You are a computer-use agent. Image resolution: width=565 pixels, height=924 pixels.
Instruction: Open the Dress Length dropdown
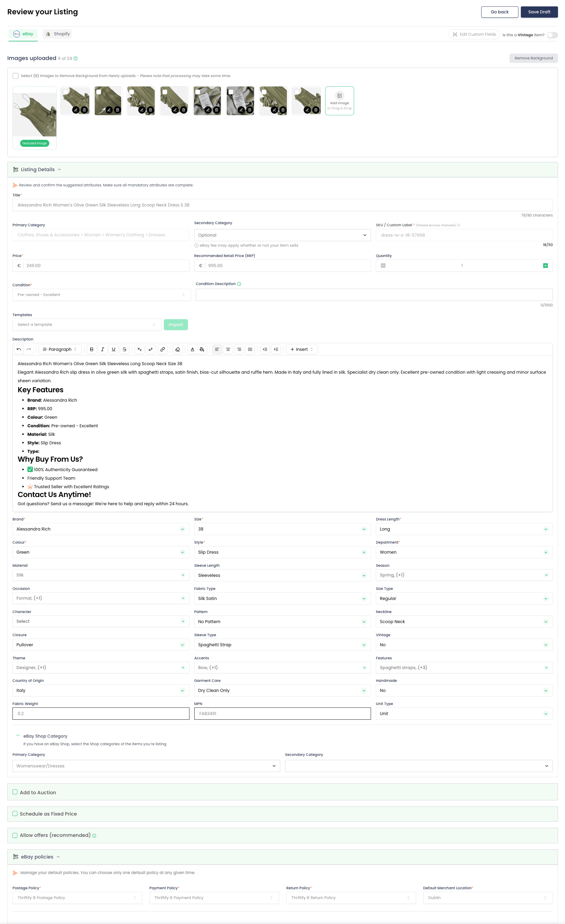tap(464, 529)
